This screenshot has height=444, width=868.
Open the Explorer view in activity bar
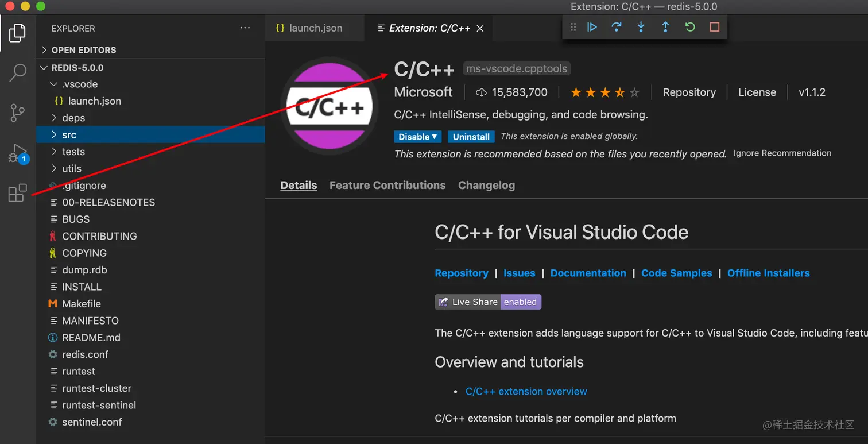17,33
